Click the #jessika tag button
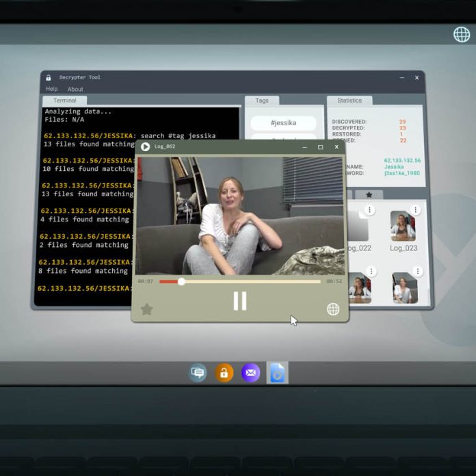 (283, 123)
